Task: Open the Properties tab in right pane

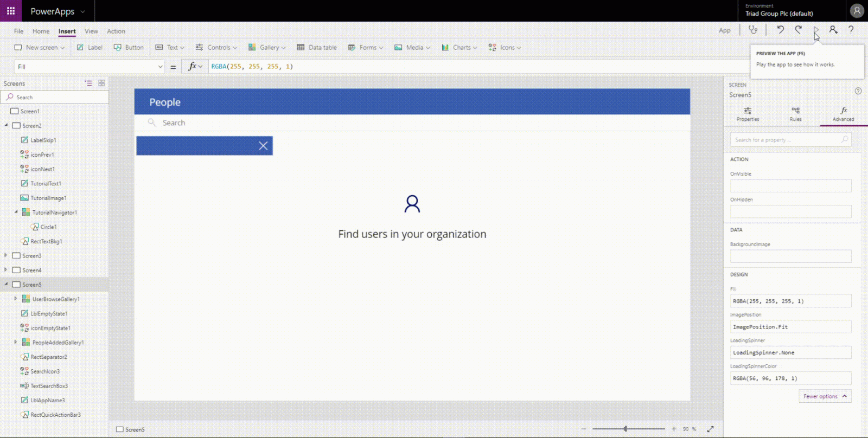Action: coord(748,114)
